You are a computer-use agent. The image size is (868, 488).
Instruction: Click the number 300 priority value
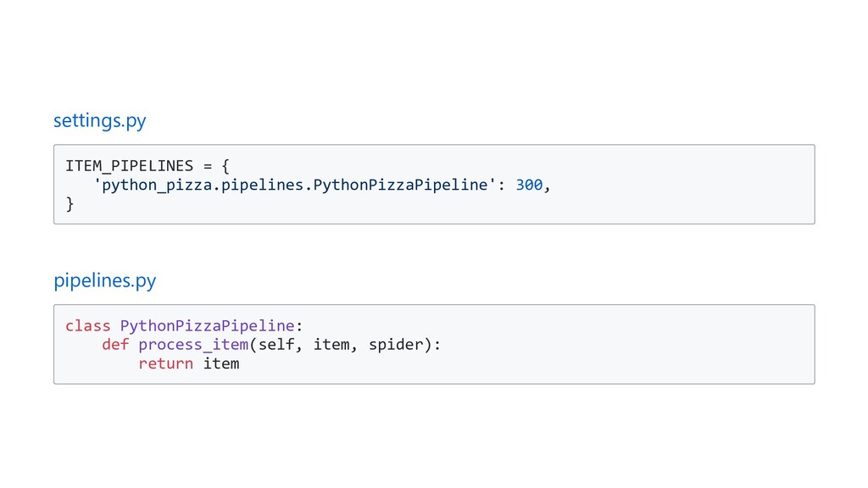point(529,185)
